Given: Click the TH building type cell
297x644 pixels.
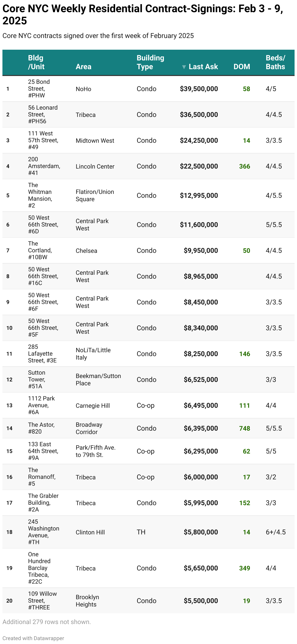Looking at the screenshot, I should tap(141, 532).
